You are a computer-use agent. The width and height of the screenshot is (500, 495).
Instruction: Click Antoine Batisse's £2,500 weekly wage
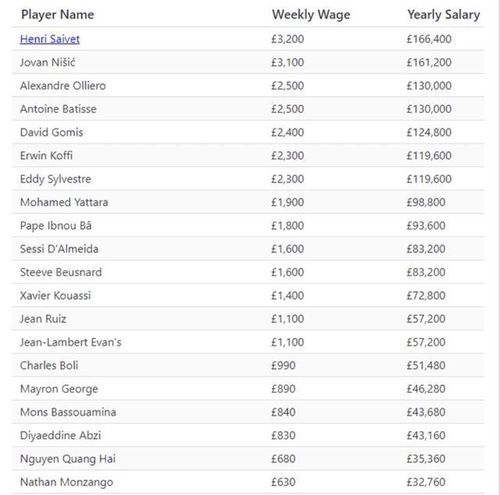[287, 109]
